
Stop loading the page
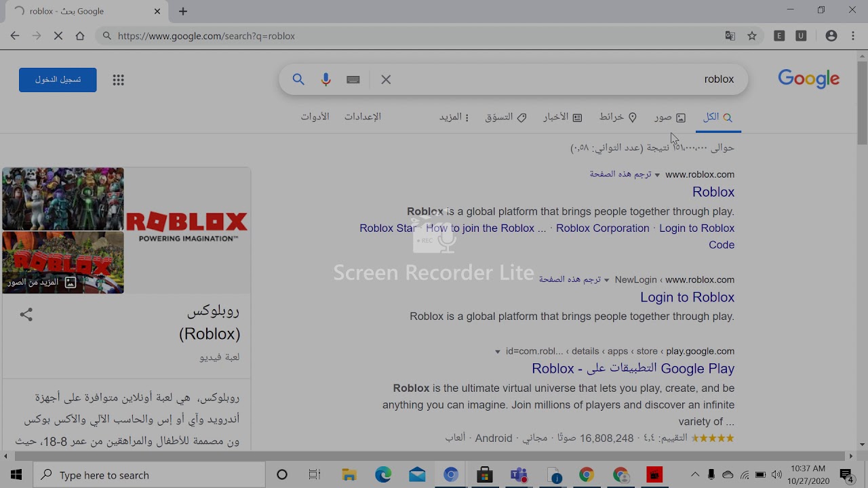(x=58, y=36)
